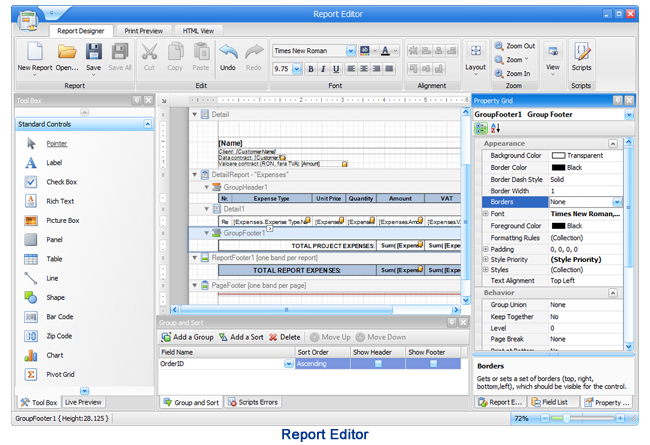Image resolution: width=650 pixels, height=445 pixels.
Task: Select the Pointer tool
Action: 31,143
